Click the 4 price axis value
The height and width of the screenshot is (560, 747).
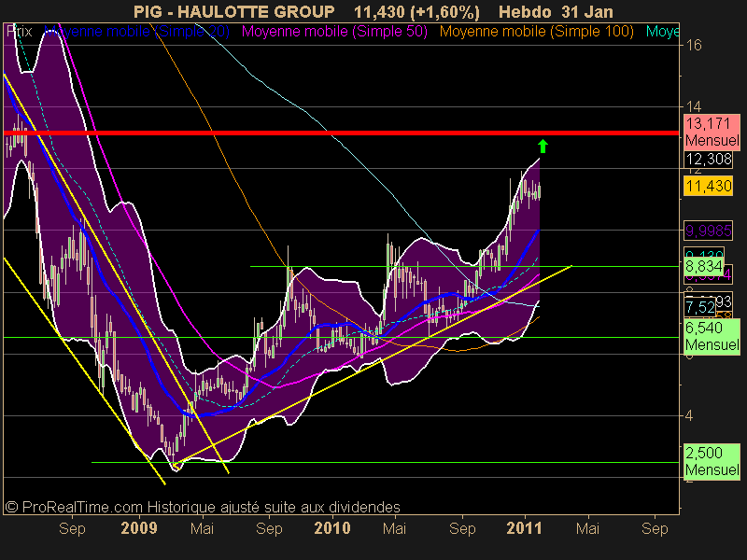tap(689, 415)
